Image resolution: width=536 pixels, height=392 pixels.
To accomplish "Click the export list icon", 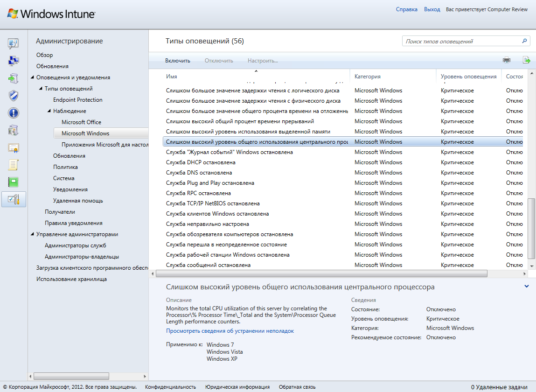I will click(x=526, y=60).
